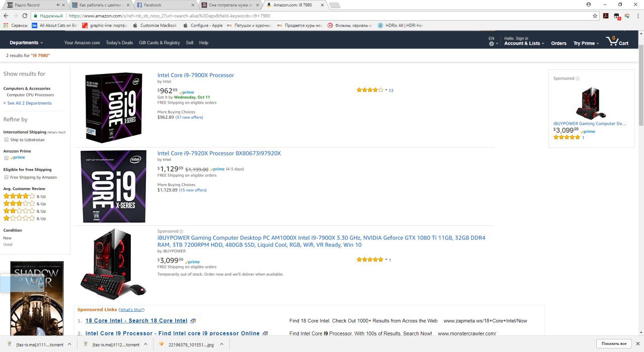Reload the page with the refresh icon
Image resolution: width=644 pixels, height=352 pixels.
coord(26,16)
